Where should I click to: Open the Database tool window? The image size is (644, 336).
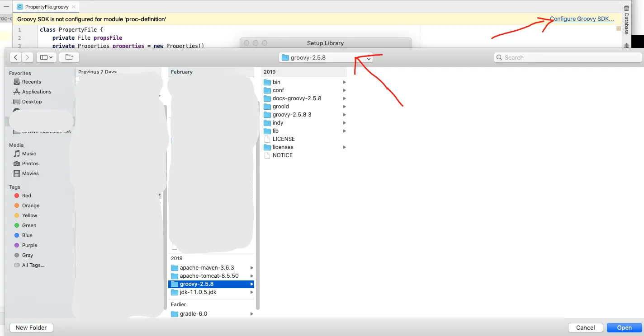pyautogui.click(x=626, y=20)
